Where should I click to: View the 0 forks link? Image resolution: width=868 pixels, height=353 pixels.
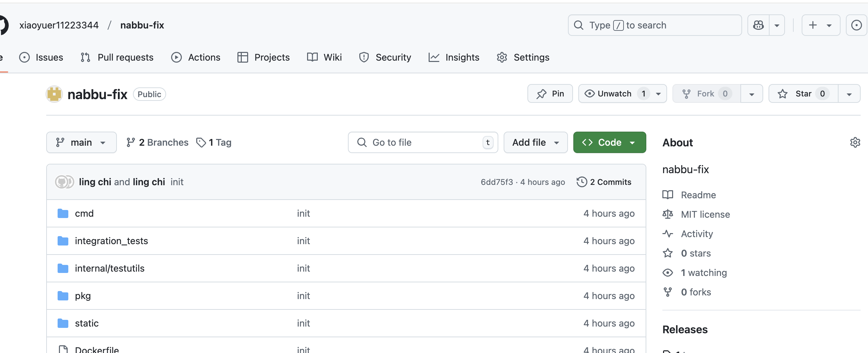point(687,292)
